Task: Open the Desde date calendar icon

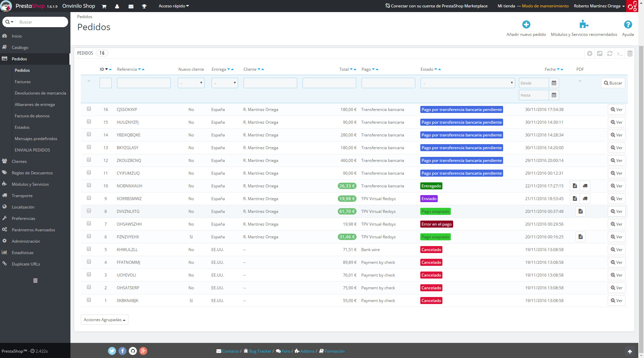Action: [x=554, y=83]
